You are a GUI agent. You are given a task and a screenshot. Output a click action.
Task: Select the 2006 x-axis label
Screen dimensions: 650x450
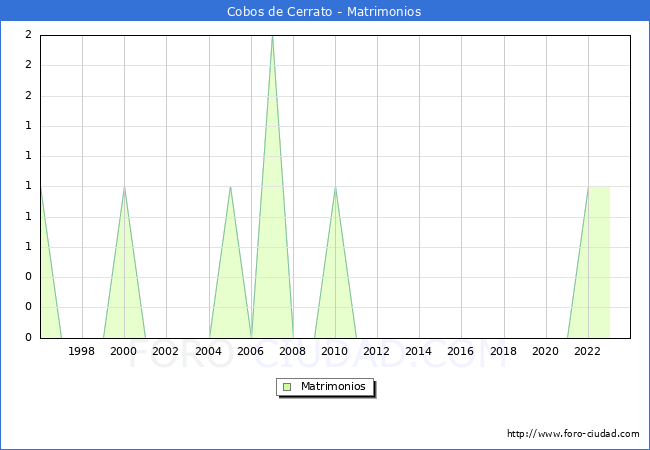(x=250, y=351)
